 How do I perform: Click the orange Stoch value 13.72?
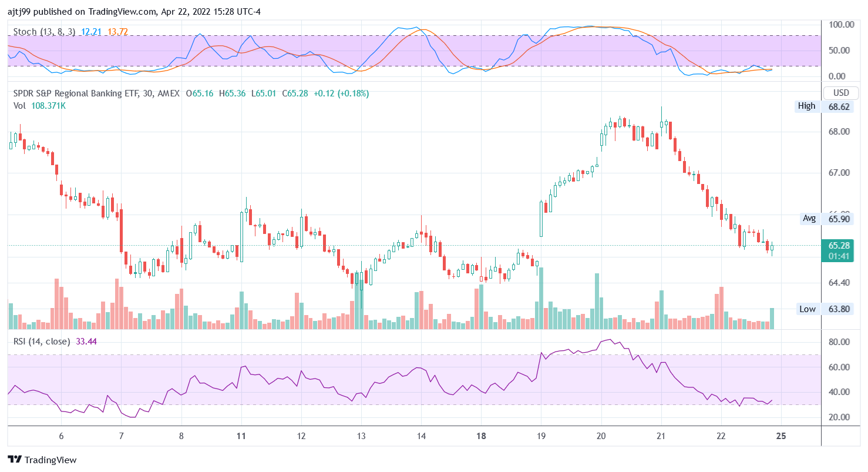[118, 31]
